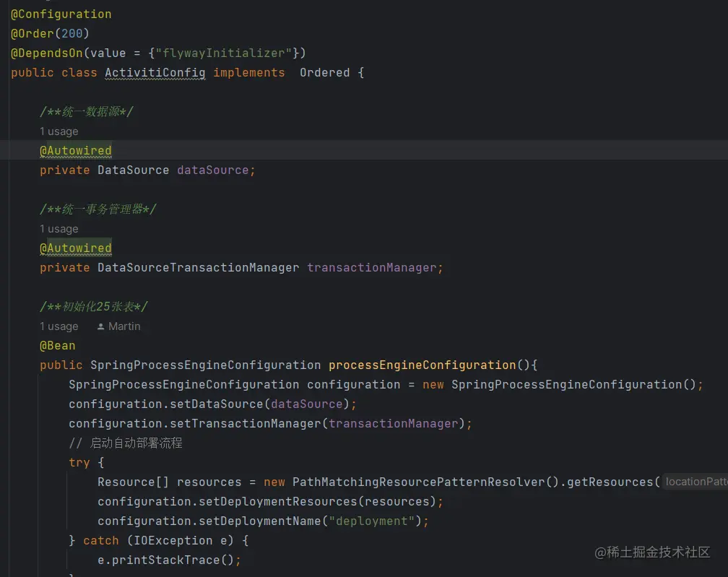
Task: Click the @Order annotation
Action: coord(32,34)
